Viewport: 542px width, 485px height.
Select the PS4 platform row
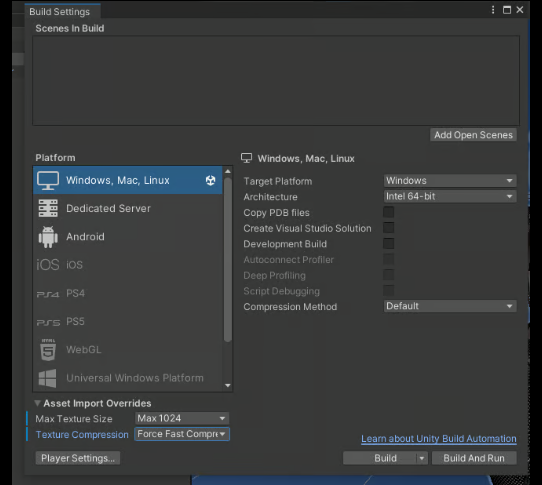128,293
